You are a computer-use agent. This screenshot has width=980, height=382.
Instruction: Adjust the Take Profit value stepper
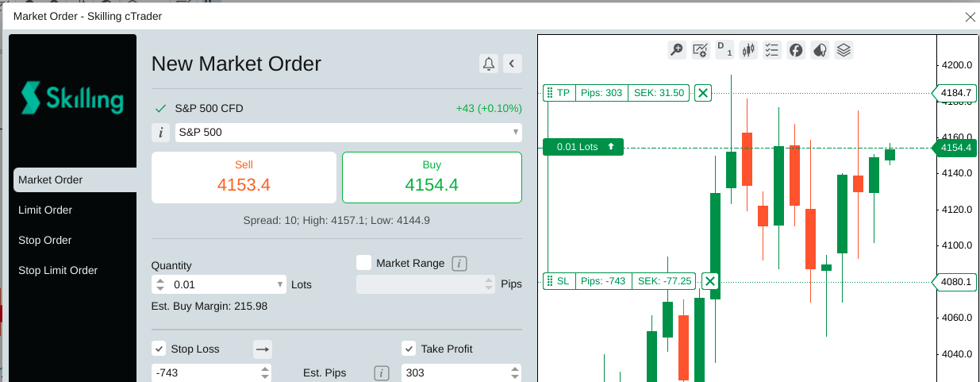(515, 372)
